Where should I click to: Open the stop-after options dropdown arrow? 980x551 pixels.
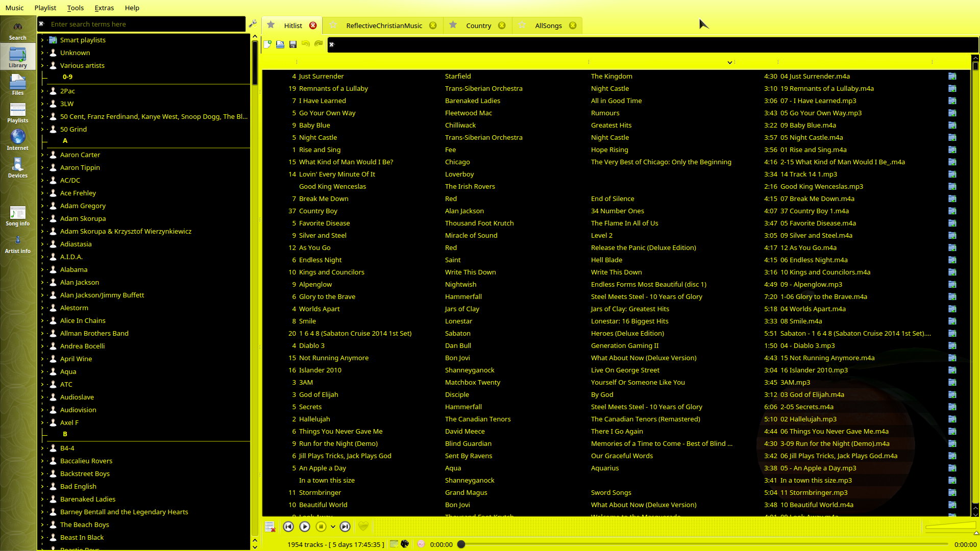click(333, 527)
